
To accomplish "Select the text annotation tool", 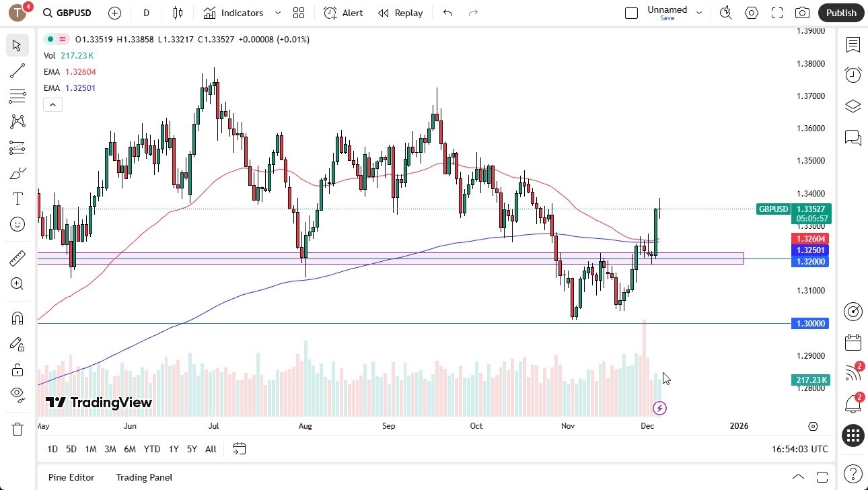I will (17, 199).
